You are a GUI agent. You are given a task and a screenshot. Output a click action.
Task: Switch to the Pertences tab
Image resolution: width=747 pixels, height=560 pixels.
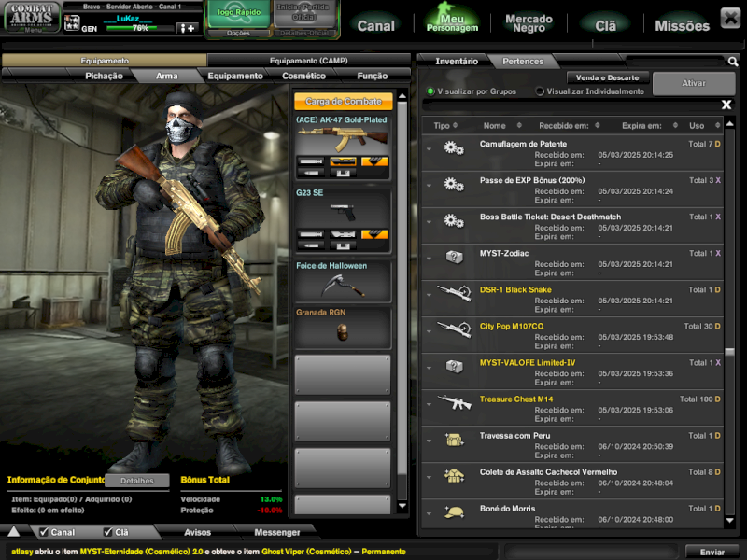(523, 62)
